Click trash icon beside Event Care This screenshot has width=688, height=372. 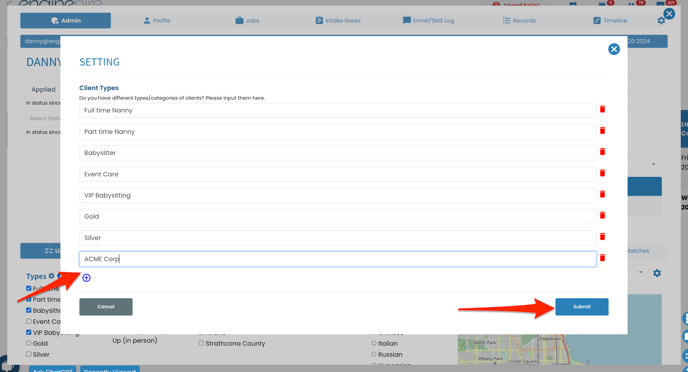[x=602, y=173]
